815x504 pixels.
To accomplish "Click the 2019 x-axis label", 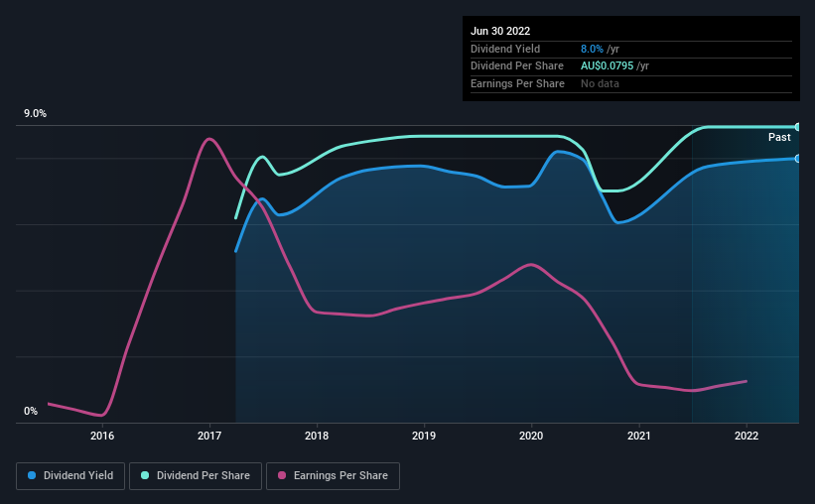I will point(424,436).
